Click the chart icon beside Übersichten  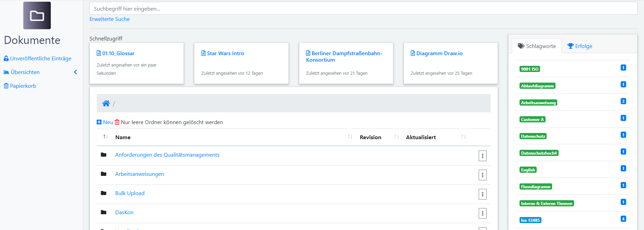coord(6,72)
